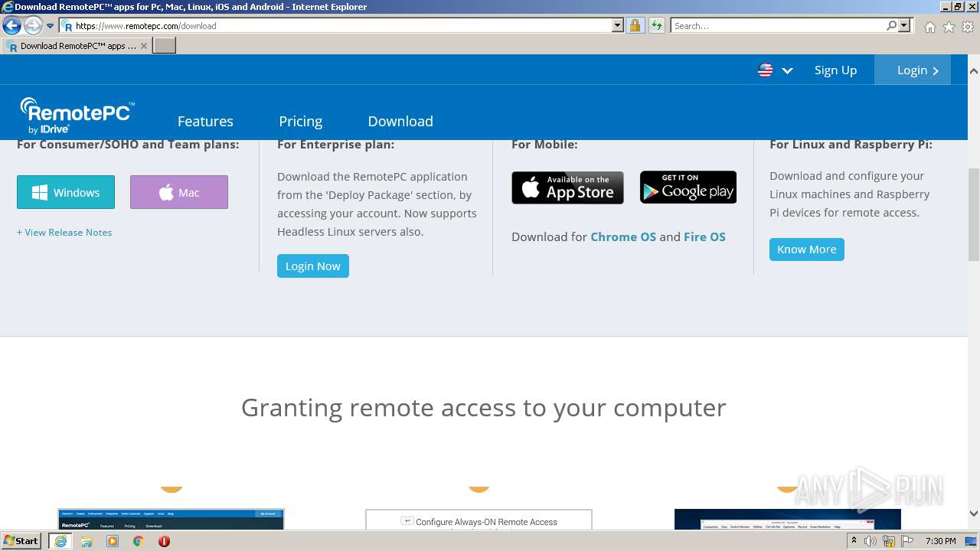Image resolution: width=980 pixels, height=551 pixels.
Task: Open the search provider dropdown arrow
Action: pyautogui.click(x=904, y=26)
